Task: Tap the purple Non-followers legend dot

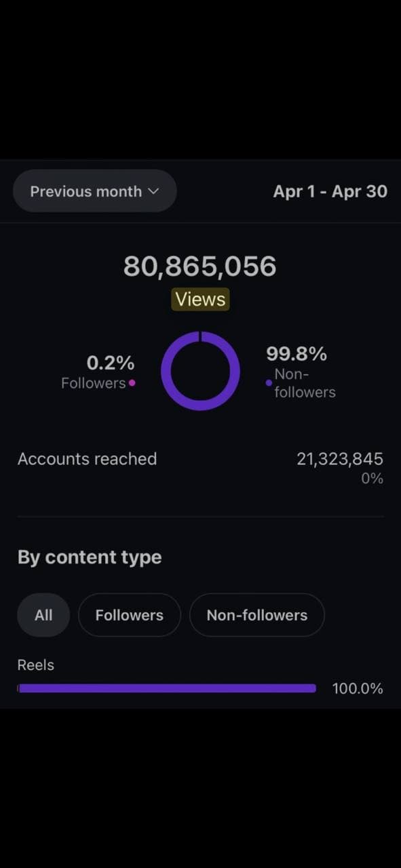Action: tap(269, 383)
